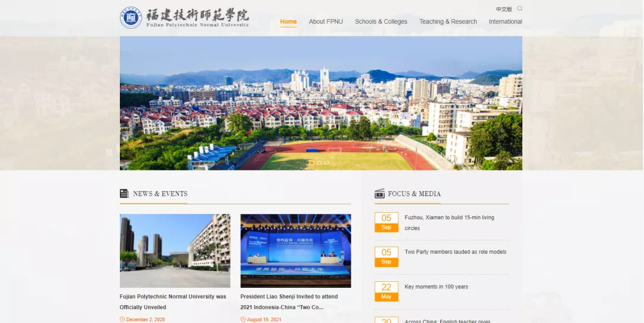Click the search magnifier icon
This screenshot has width=644, height=323.
pyautogui.click(x=519, y=9)
